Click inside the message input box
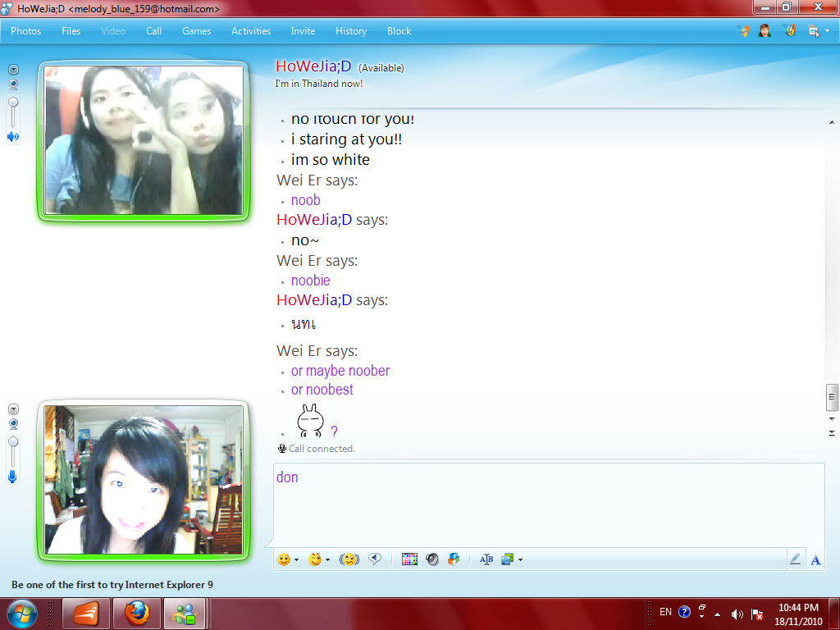This screenshot has width=840, height=630. coord(549,504)
